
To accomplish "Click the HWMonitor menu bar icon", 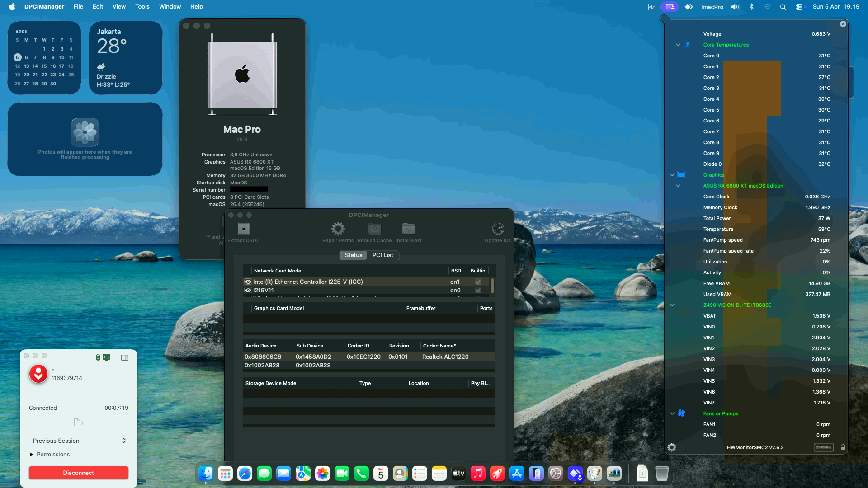I will [x=651, y=7].
